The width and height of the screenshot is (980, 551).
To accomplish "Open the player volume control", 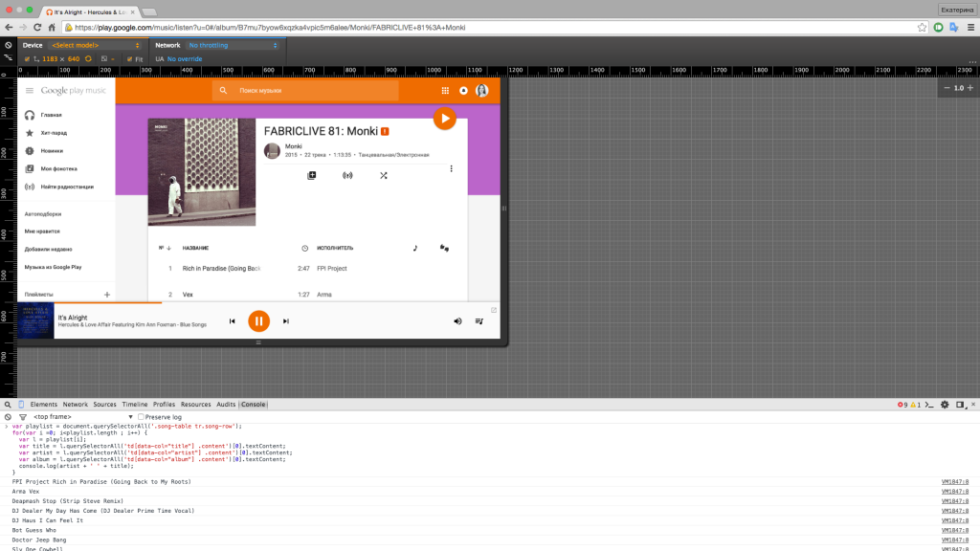I will tap(457, 321).
